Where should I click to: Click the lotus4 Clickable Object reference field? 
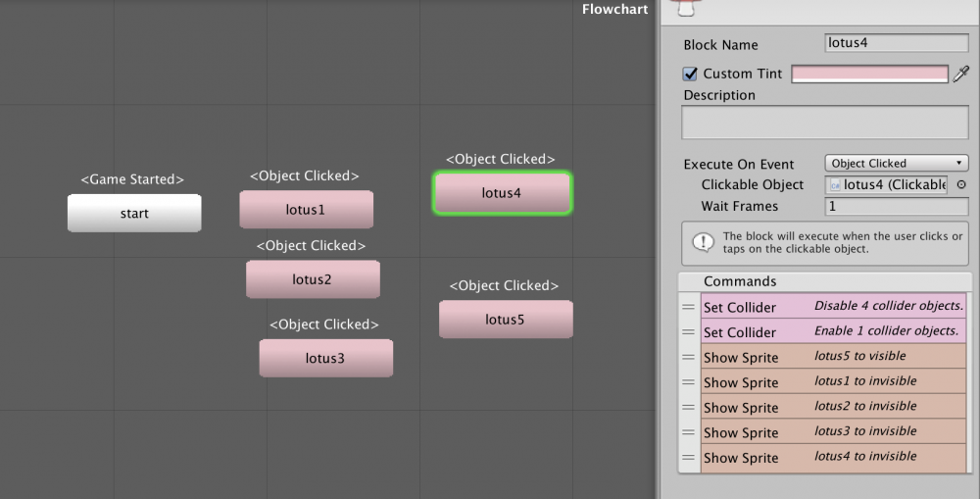[886, 184]
